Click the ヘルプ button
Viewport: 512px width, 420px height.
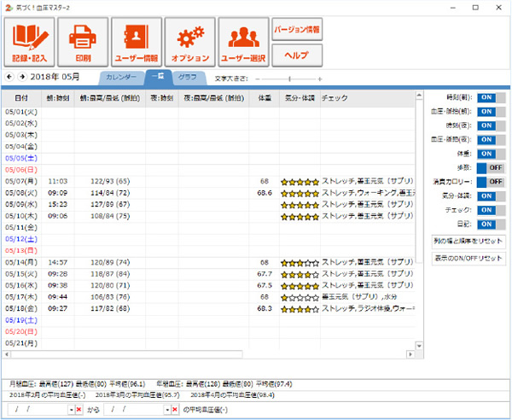297,55
